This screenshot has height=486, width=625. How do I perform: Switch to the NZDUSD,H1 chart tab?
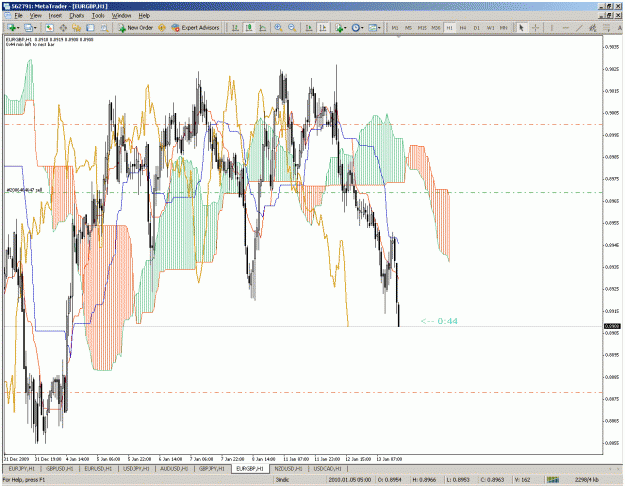[x=288, y=468]
